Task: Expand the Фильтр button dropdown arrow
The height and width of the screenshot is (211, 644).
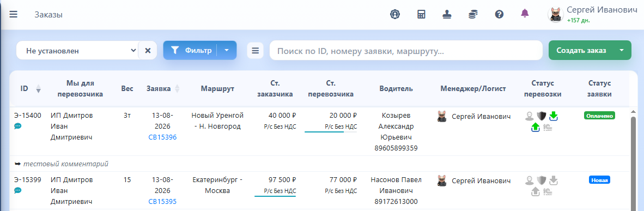Action: 227,51
